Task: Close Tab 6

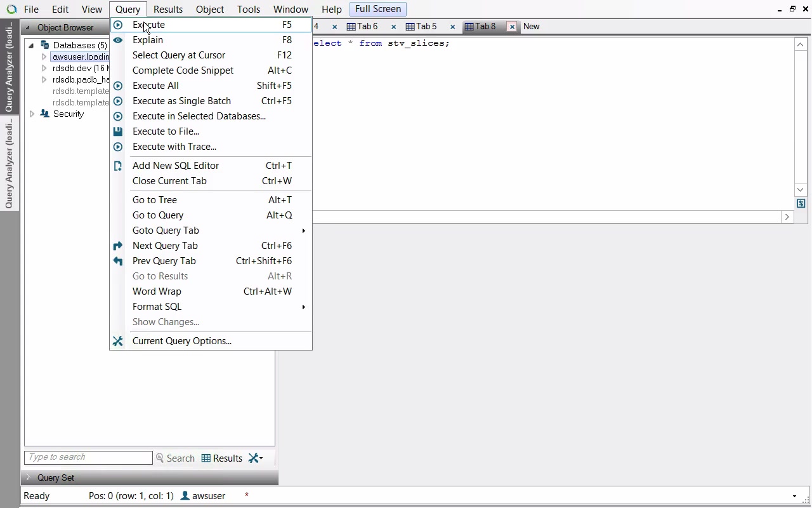Action: pos(393,27)
